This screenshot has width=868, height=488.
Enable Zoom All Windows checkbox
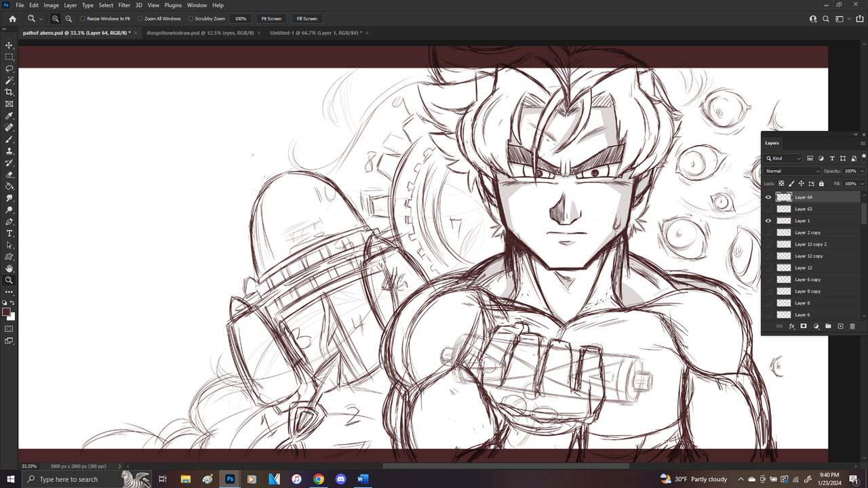click(140, 19)
